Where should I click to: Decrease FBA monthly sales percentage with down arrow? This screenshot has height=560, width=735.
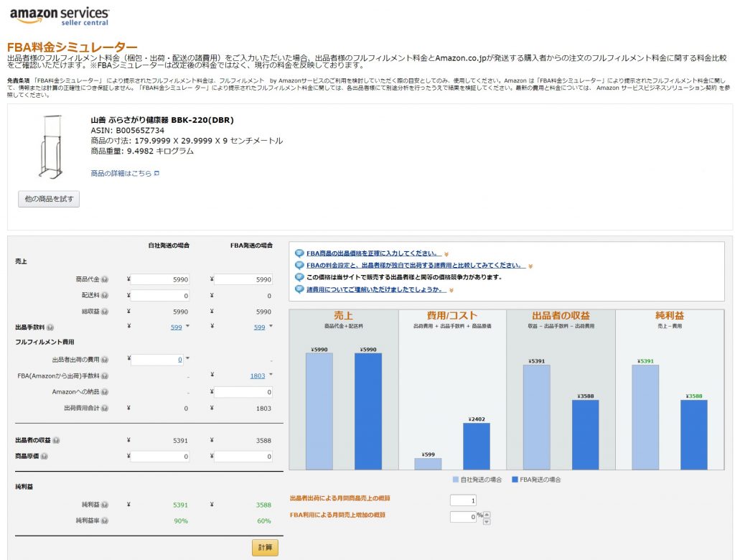[487, 521]
